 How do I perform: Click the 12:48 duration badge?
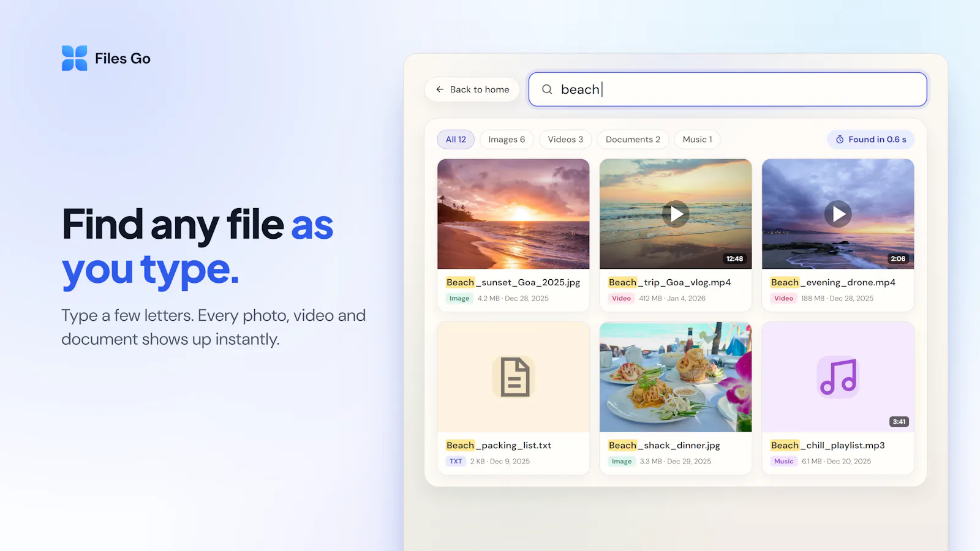(734, 259)
